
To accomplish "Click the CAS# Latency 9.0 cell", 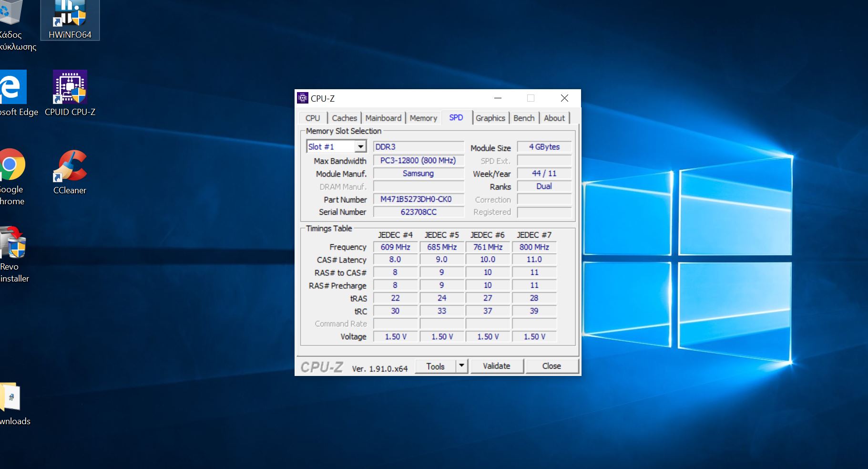I will [x=442, y=260].
